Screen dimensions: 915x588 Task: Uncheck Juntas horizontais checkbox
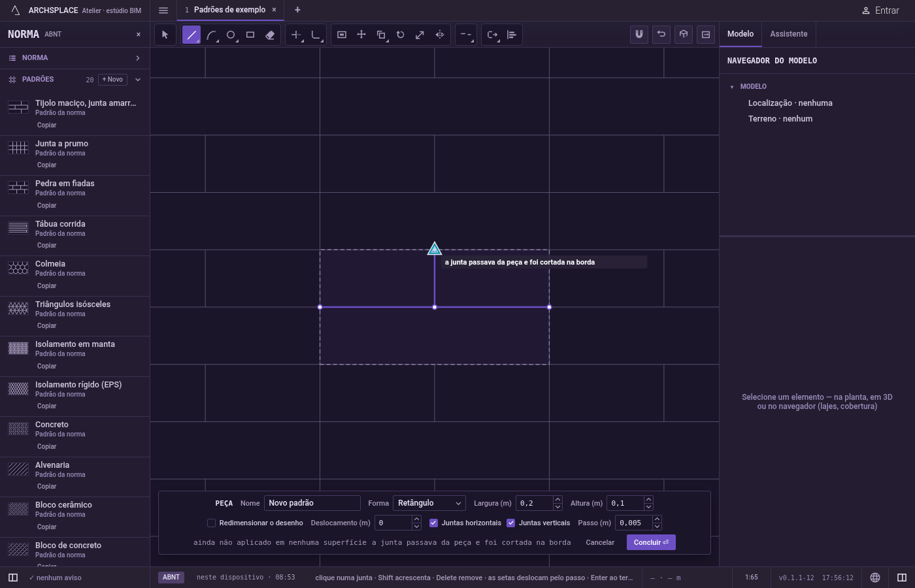click(433, 523)
